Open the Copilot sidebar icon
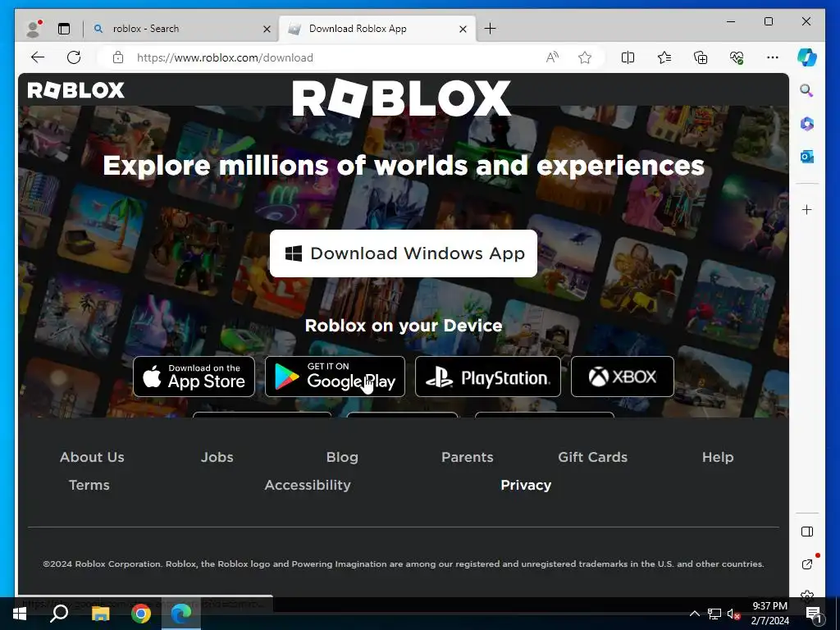840x630 pixels. tap(807, 57)
